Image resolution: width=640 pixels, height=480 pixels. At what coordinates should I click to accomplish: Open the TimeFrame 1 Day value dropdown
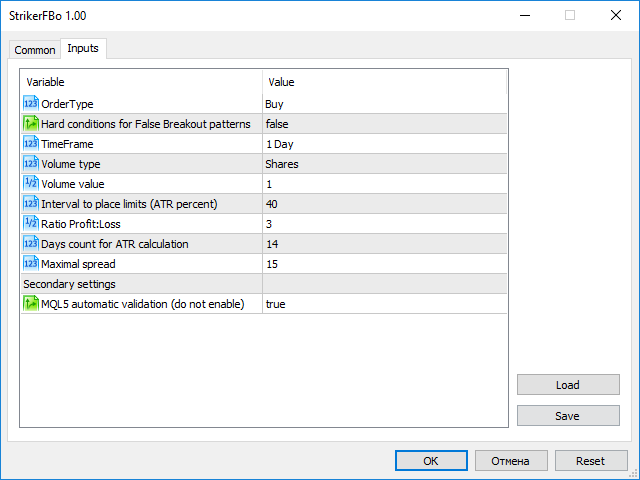click(x=384, y=144)
